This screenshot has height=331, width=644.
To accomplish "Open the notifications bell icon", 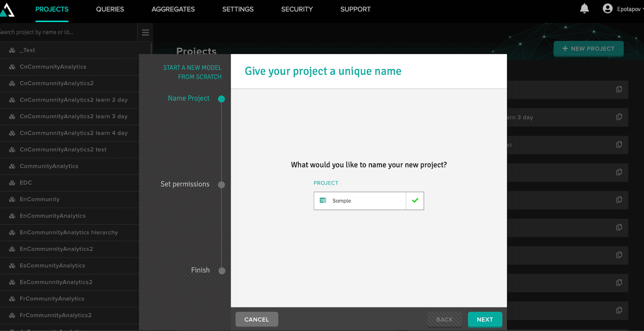I will 584,8.
